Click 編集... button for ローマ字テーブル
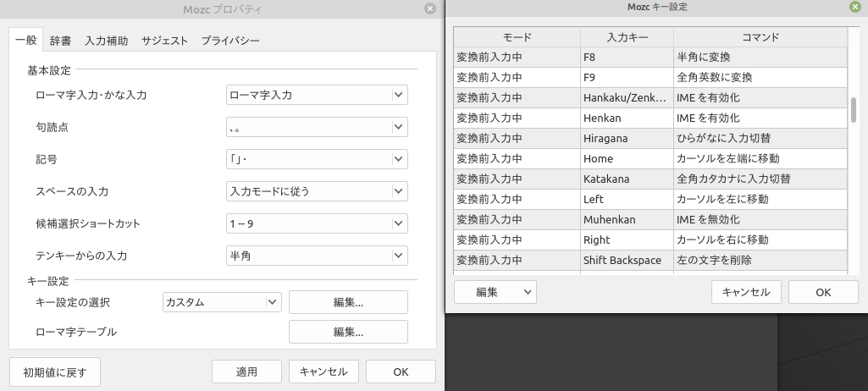 point(348,332)
